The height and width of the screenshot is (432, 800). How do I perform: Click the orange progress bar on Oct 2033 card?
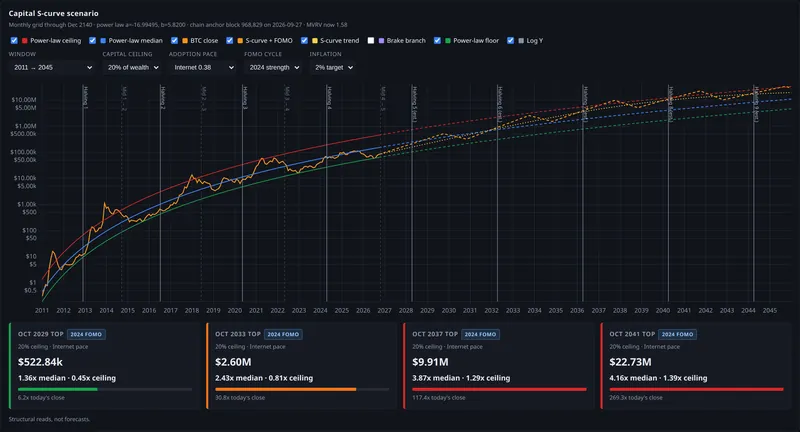[x=286, y=389]
